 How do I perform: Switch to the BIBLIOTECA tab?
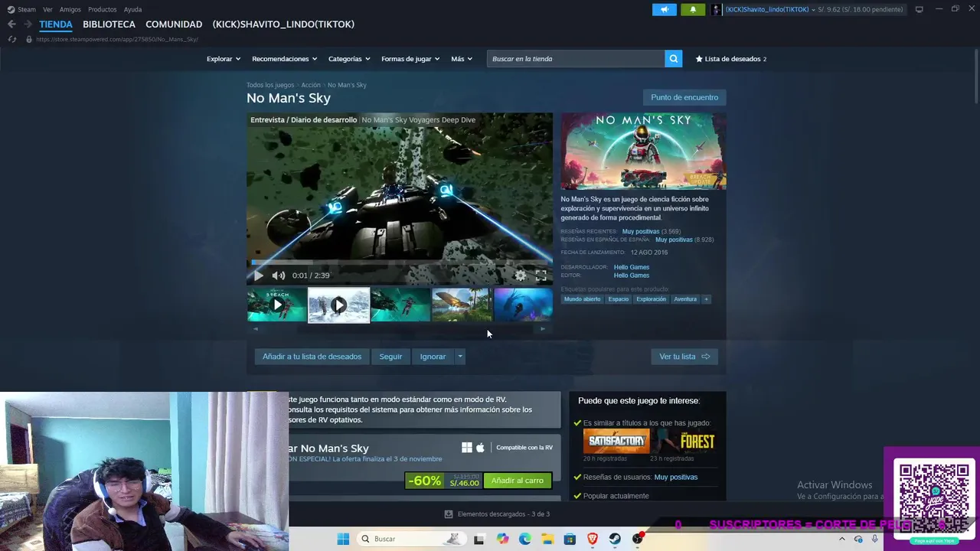click(x=109, y=24)
